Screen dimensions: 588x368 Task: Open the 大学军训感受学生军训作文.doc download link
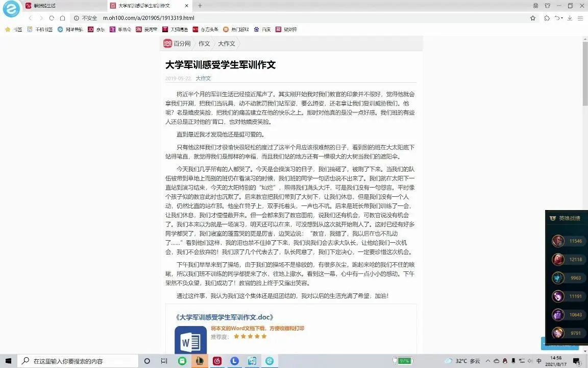click(x=224, y=317)
